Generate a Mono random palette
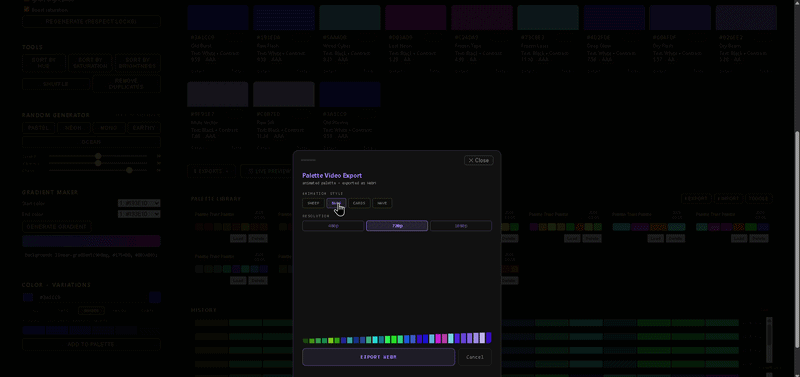 click(x=109, y=128)
